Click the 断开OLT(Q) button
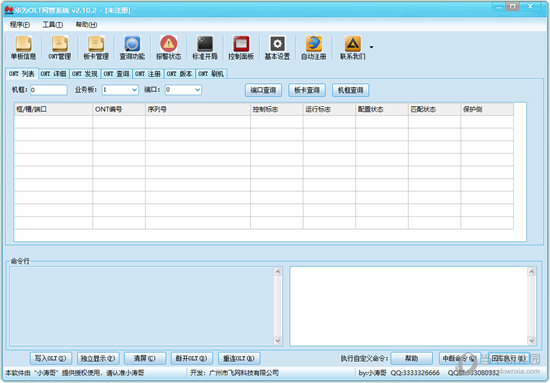550x383 pixels. 192,358
